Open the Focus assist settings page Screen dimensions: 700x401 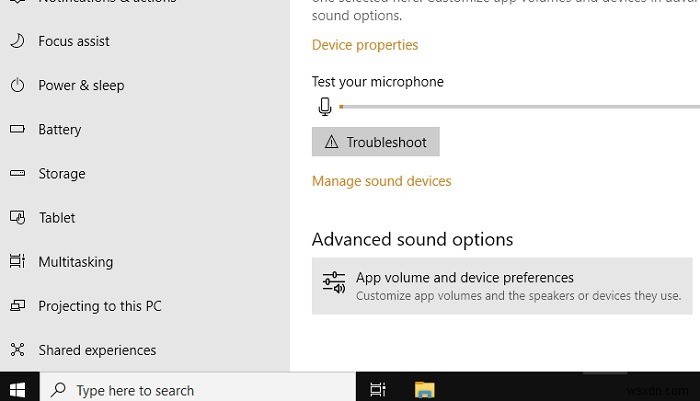click(74, 41)
